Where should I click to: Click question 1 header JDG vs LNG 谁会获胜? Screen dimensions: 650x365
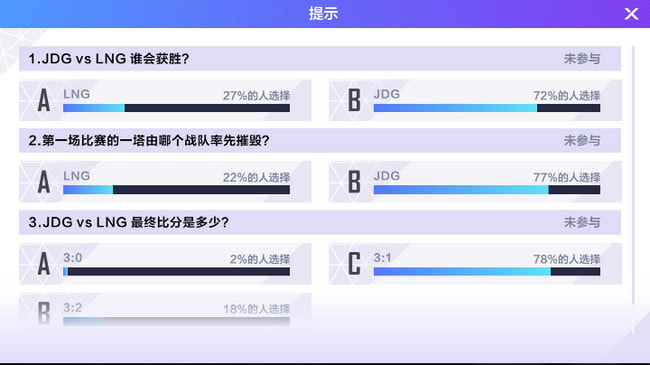pos(109,58)
